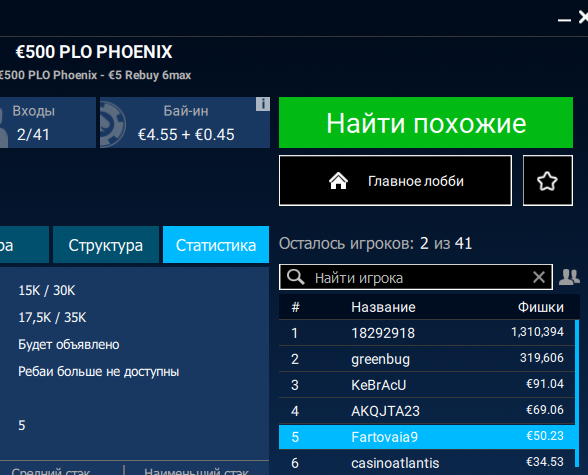
Task: Minimize the tournament lobby window
Action: point(564,19)
